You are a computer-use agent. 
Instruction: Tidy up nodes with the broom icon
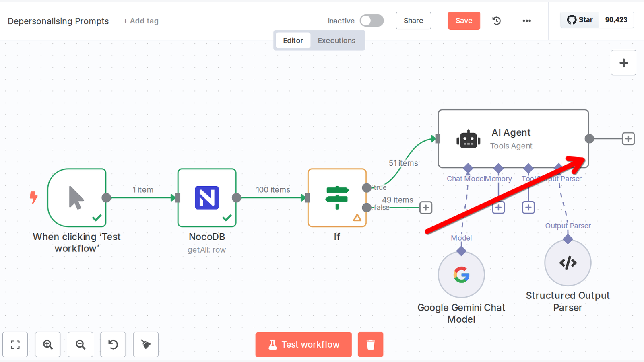click(x=146, y=345)
